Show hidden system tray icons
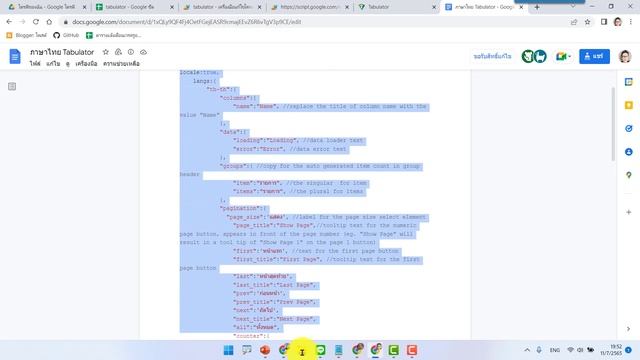The image size is (640, 360). (x=527, y=350)
